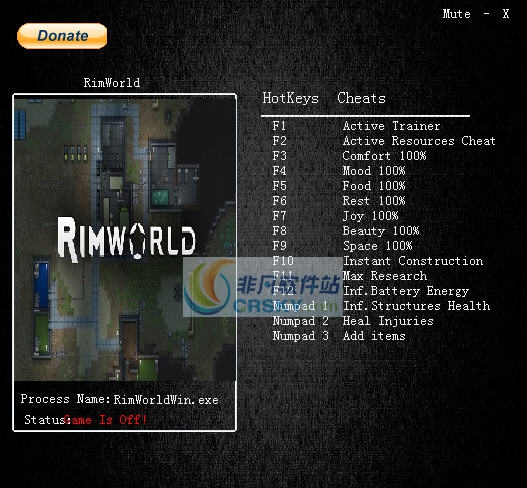Select the Active Resources Cheat label
Screen dimensions: 527x488
[419, 141]
